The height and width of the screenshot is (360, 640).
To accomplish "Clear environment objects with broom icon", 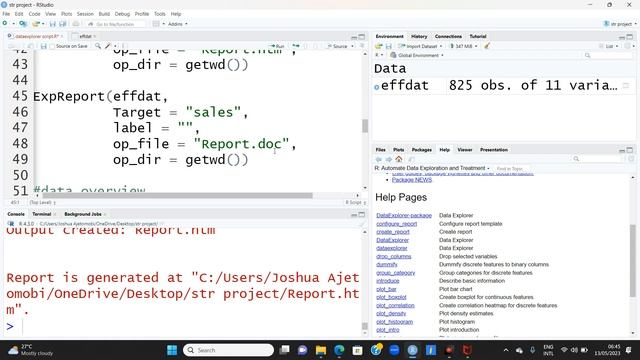I will (487, 46).
